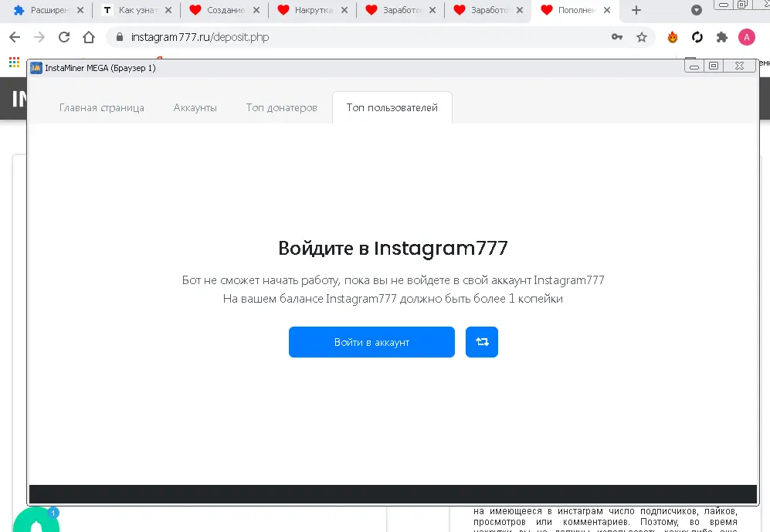Viewport: 770px width, 532px height.
Task: Click the orange flame extension icon
Action: 673,37
